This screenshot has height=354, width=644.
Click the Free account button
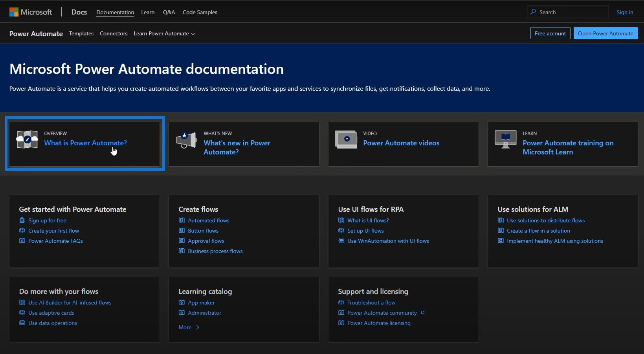click(x=550, y=33)
